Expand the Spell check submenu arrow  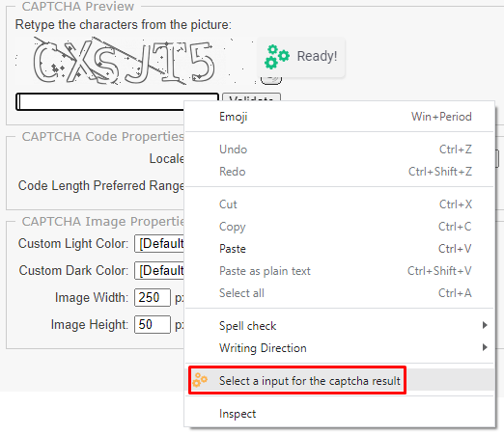pyautogui.click(x=485, y=325)
